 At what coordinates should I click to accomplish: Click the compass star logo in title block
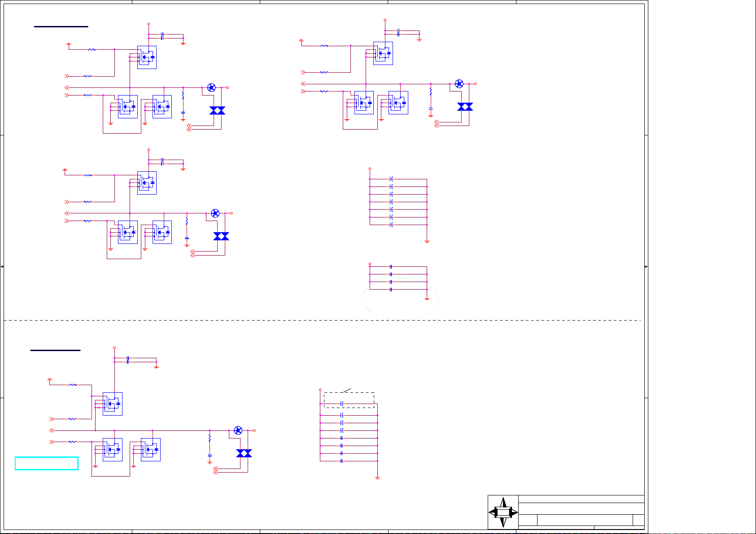(503, 512)
